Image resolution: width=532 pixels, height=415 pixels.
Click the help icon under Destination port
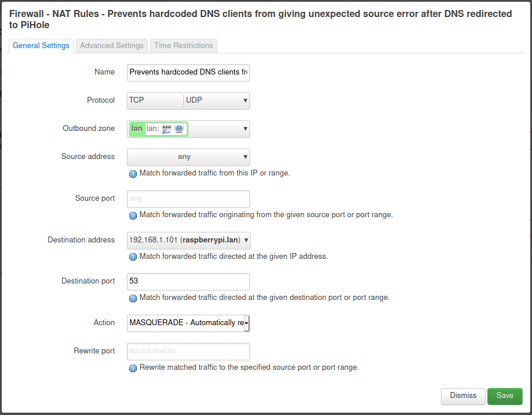click(133, 298)
